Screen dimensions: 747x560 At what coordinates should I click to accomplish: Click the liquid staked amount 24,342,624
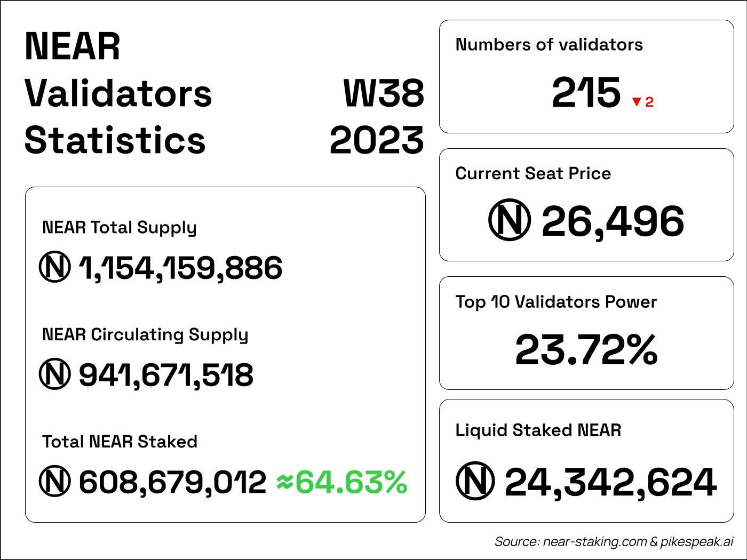tap(610, 482)
